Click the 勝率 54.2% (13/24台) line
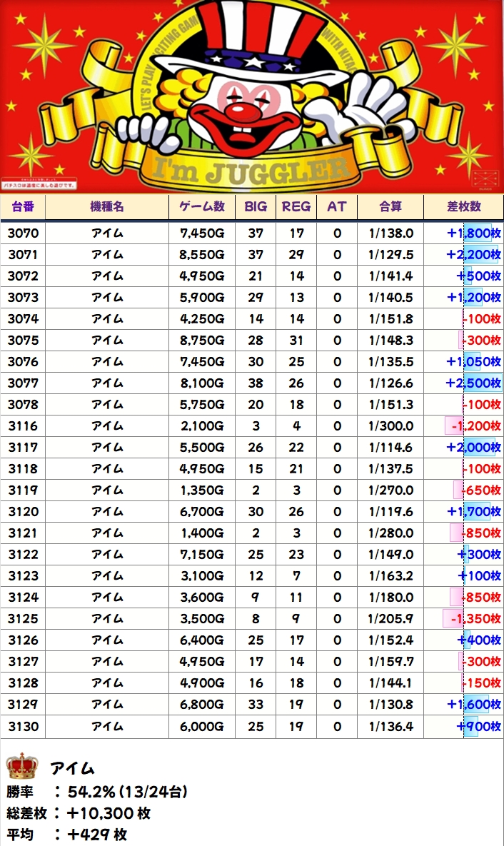Screen dimensions: 504x846 [97, 792]
